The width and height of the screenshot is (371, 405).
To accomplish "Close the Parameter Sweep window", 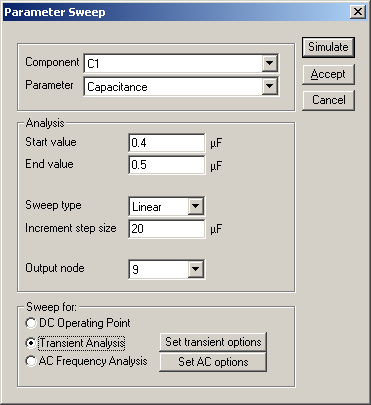I will [x=358, y=12].
